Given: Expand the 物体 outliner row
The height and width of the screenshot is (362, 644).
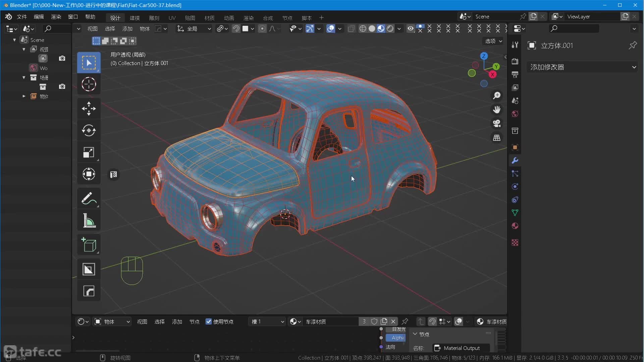Looking at the screenshot, I should coord(24,96).
